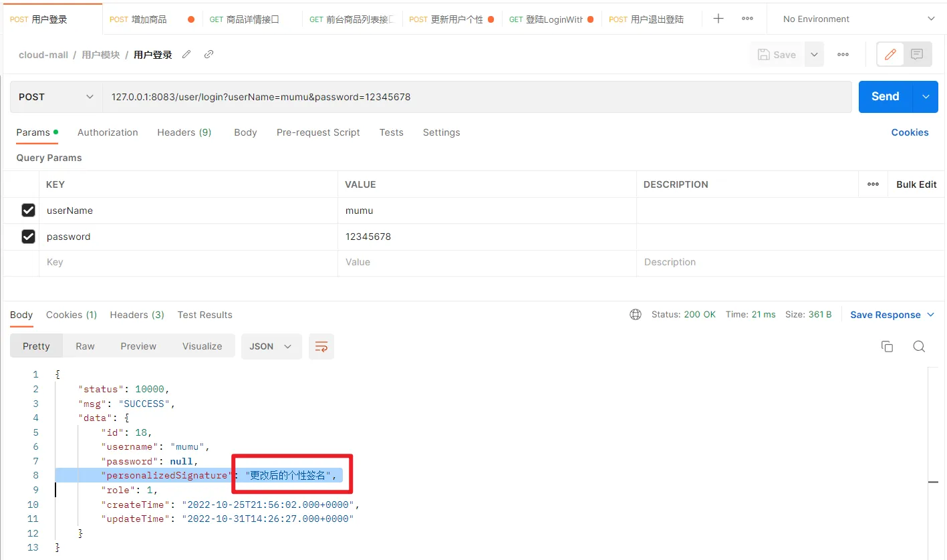Click the pencil edit icon beside request name
Screen dimensions: 947x560
[x=186, y=54]
